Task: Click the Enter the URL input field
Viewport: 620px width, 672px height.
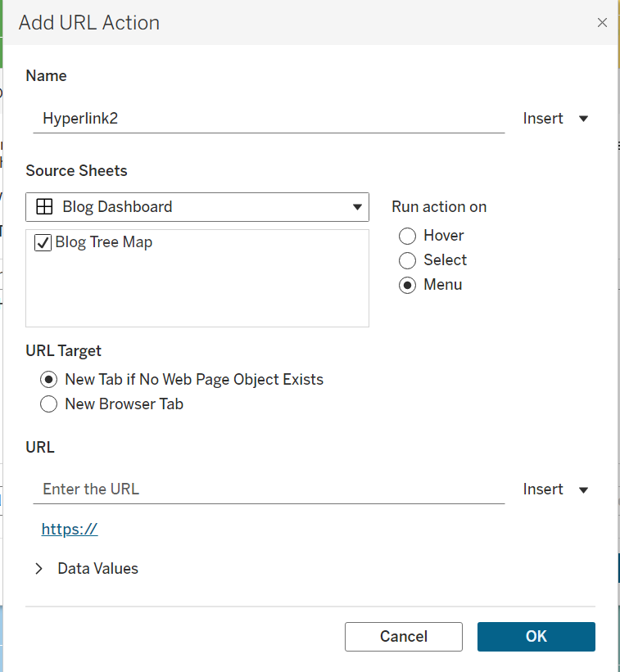Action: click(x=269, y=489)
